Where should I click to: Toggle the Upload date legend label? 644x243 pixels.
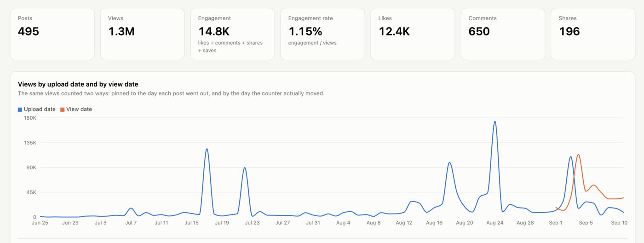pyautogui.click(x=40, y=110)
